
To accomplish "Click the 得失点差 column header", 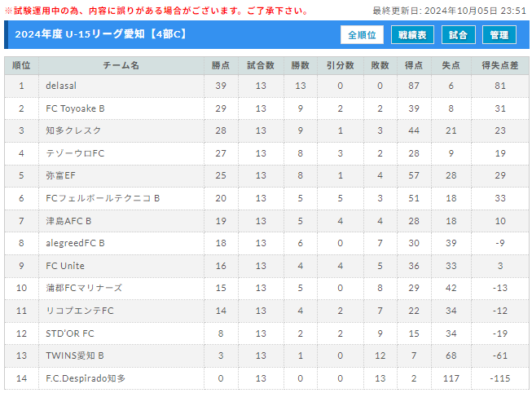I will (x=499, y=65).
